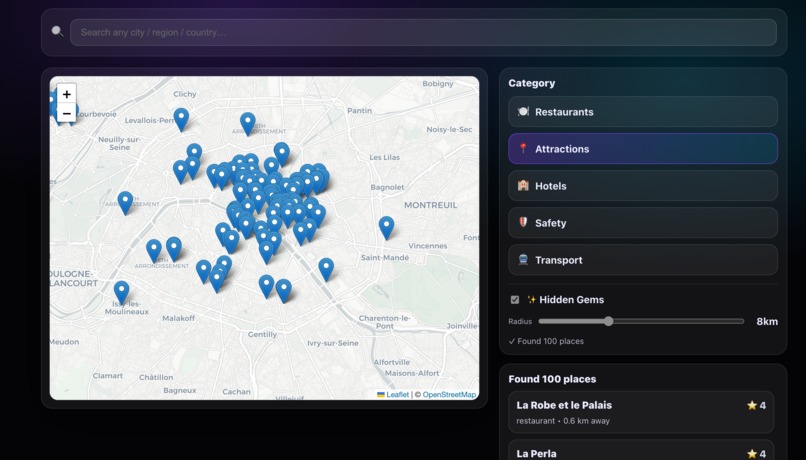Image resolution: width=806 pixels, height=460 pixels.
Task: Open the La Perla result card
Action: click(641, 450)
